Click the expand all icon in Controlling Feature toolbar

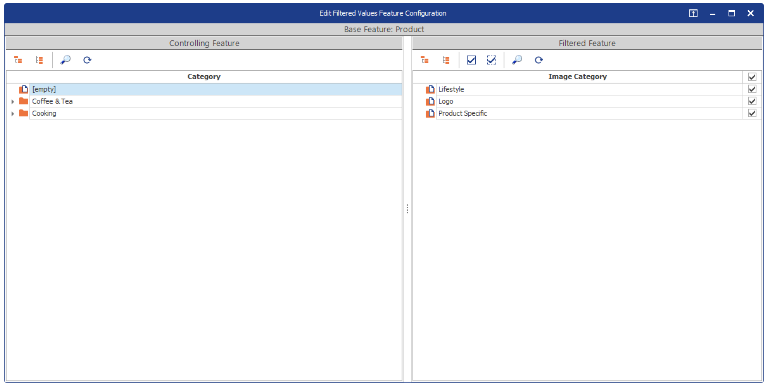tap(18, 60)
